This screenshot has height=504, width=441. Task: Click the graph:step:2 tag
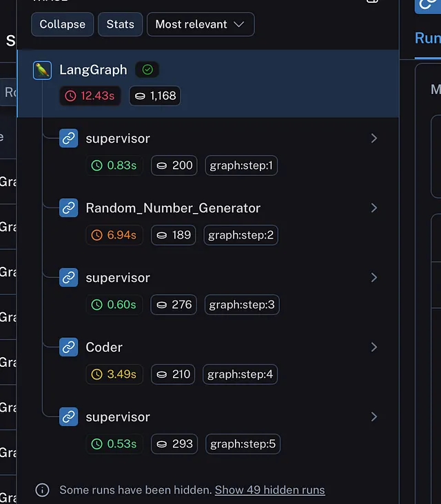(241, 235)
